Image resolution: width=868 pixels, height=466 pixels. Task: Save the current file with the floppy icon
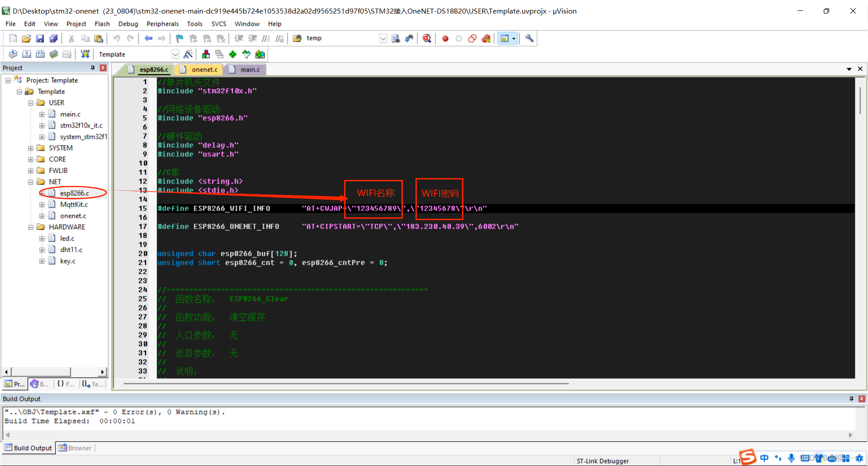[x=40, y=38]
